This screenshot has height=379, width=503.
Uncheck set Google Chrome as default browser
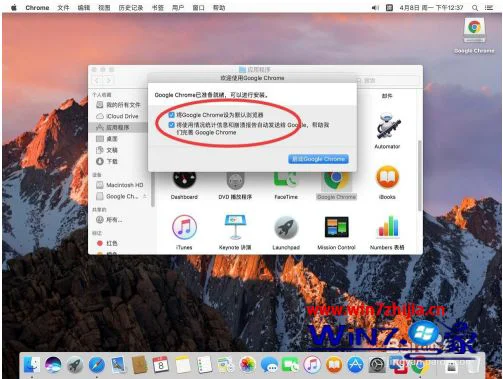171,115
